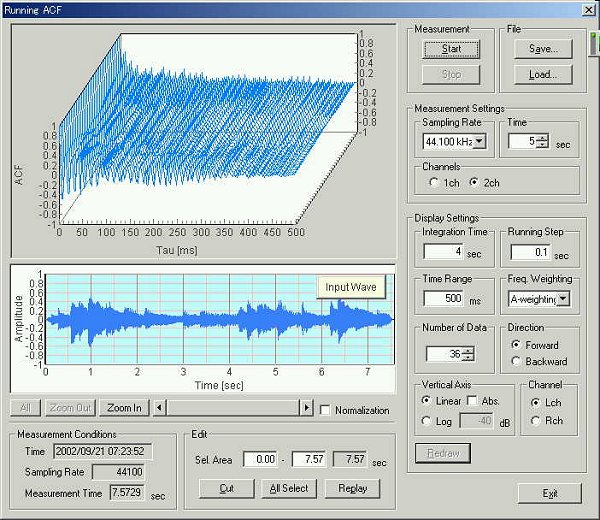
Task: Click the Integration Time input field
Action: coord(443,251)
